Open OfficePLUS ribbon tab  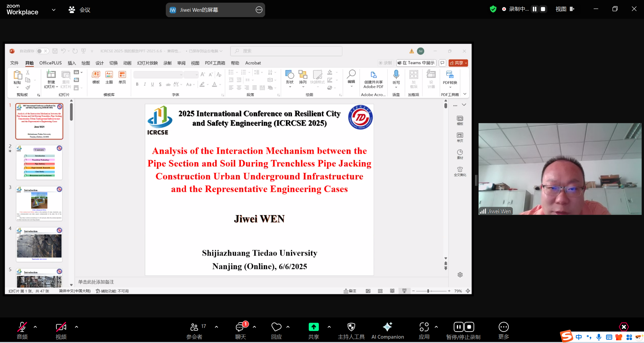(51, 63)
